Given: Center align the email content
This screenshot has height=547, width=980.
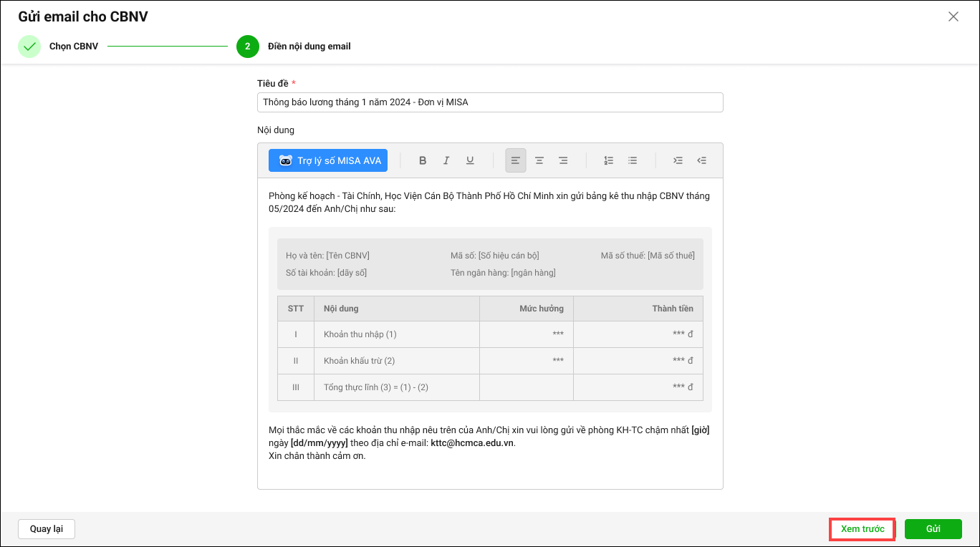Looking at the screenshot, I should click(539, 160).
